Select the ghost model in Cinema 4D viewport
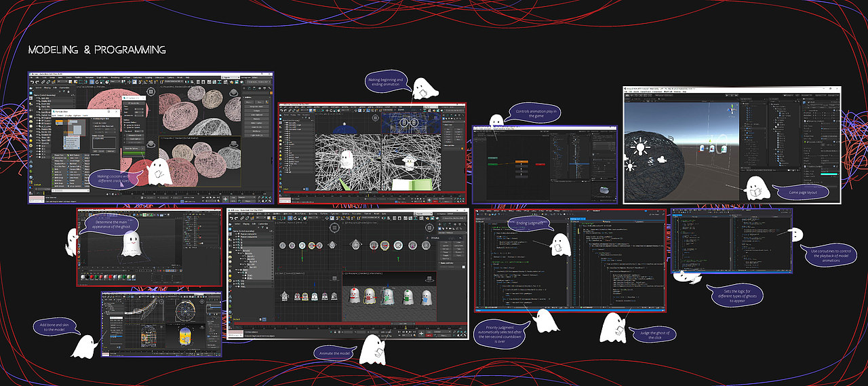 tap(132, 244)
